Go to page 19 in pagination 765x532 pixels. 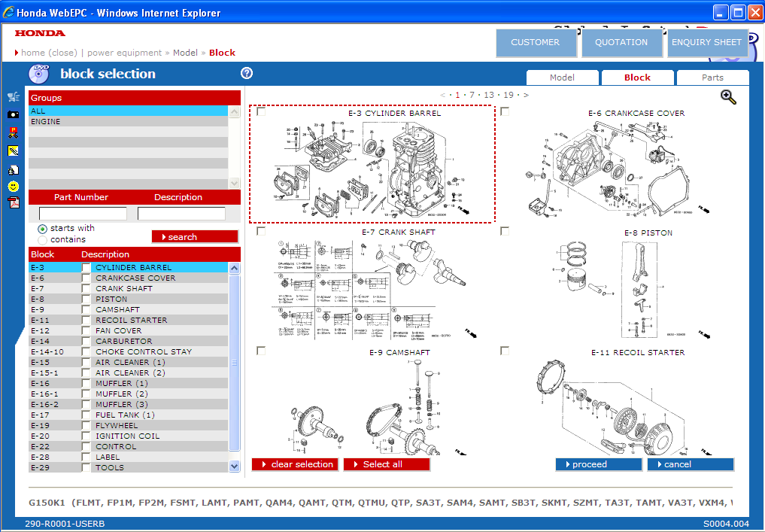tap(508, 95)
